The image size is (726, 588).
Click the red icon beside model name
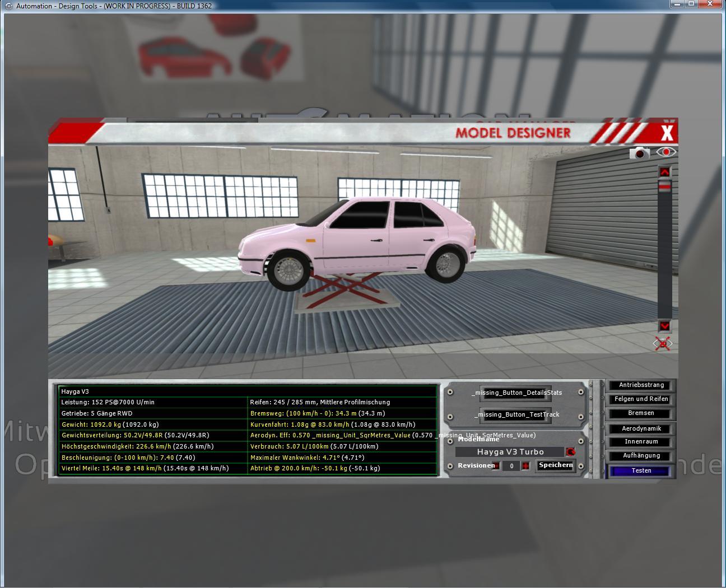coord(570,452)
